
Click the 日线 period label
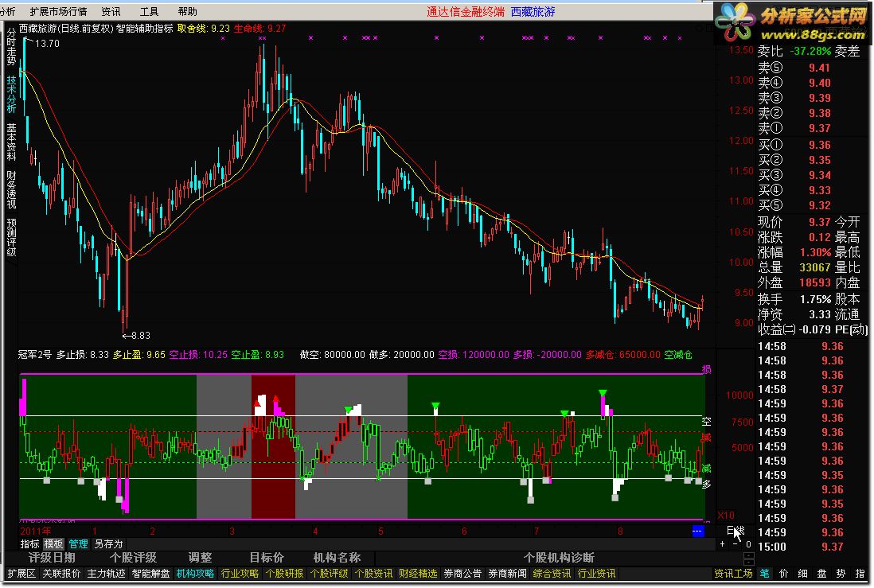[x=735, y=531]
